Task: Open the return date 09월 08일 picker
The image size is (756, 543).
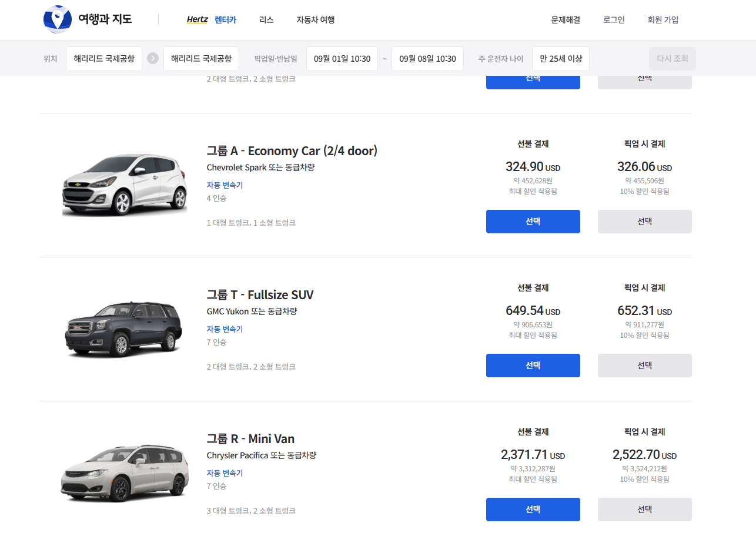Action: click(427, 59)
